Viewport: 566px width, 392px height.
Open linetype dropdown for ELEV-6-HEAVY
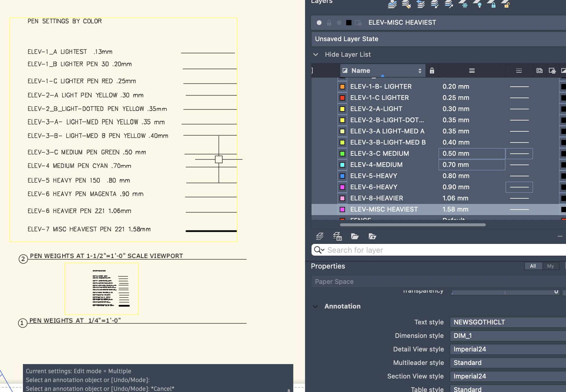519,187
